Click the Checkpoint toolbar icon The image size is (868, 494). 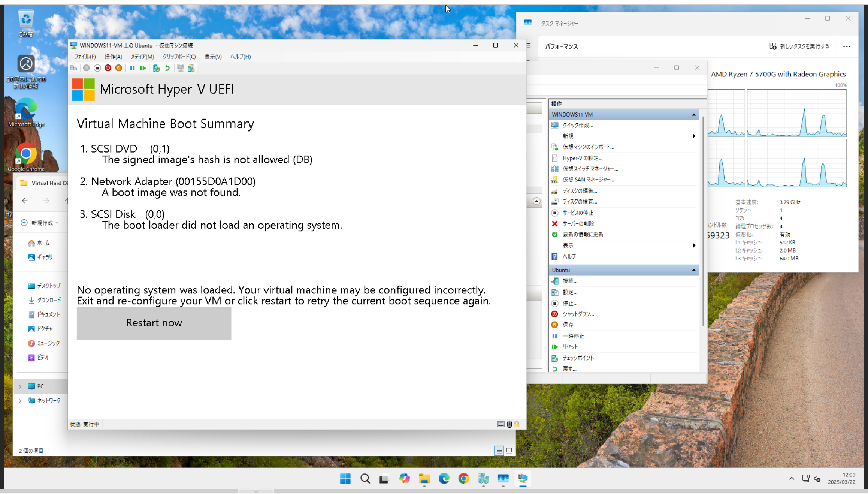[x=157, y=68]
